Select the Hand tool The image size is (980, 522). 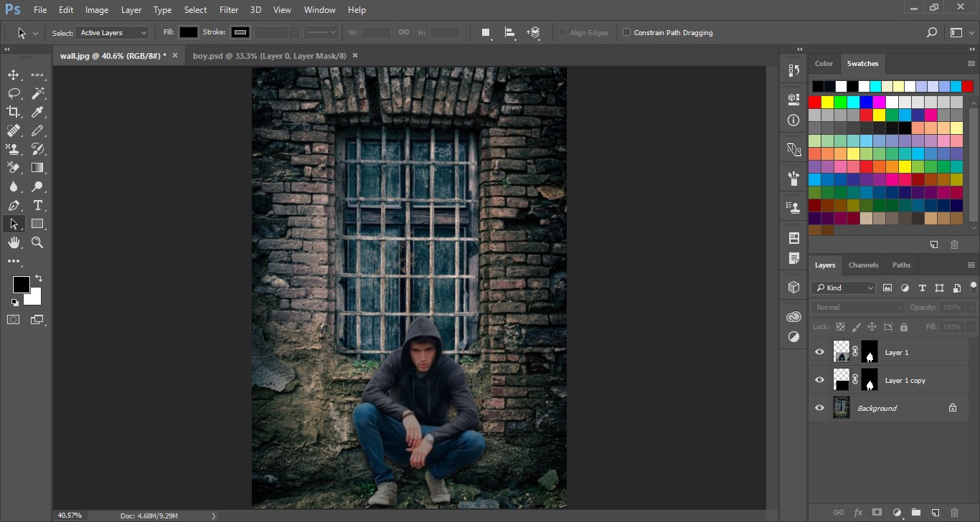(x=14, y=243)
